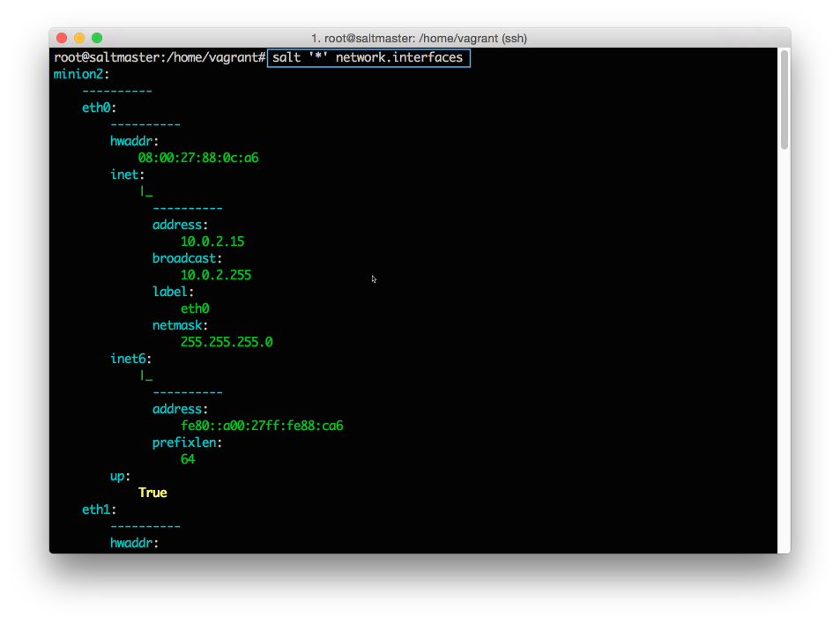This screenshot has height=624, width=840.
Task: Click the title "root@saltmaster: /home/vagrant (ssh)"
Action: click(419, 38)
